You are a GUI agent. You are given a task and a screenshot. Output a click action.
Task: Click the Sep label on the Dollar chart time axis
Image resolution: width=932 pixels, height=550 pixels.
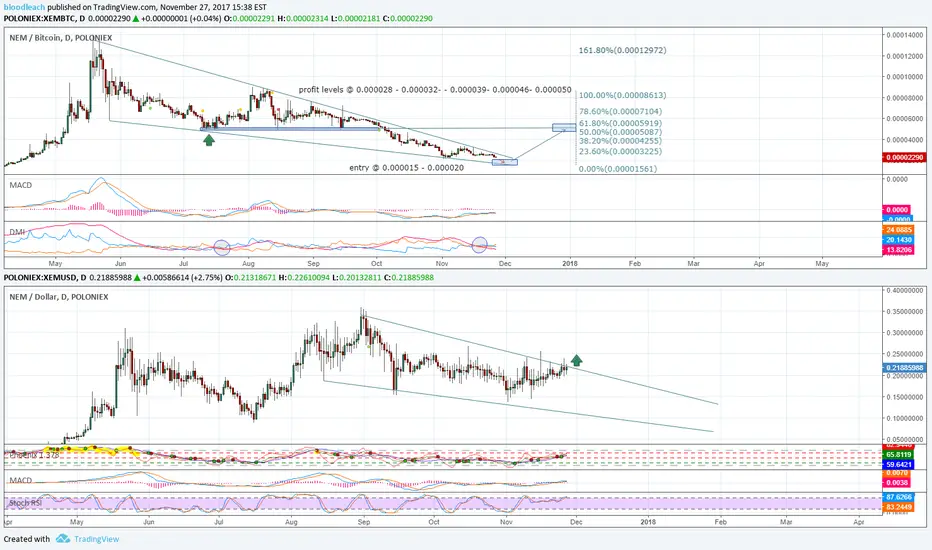pyautogui.click(x=364, y=521)
